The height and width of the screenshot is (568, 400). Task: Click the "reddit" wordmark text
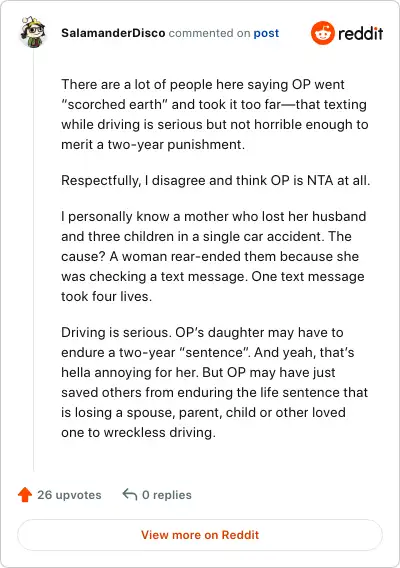pyautogui.click(x=361, y=33)
